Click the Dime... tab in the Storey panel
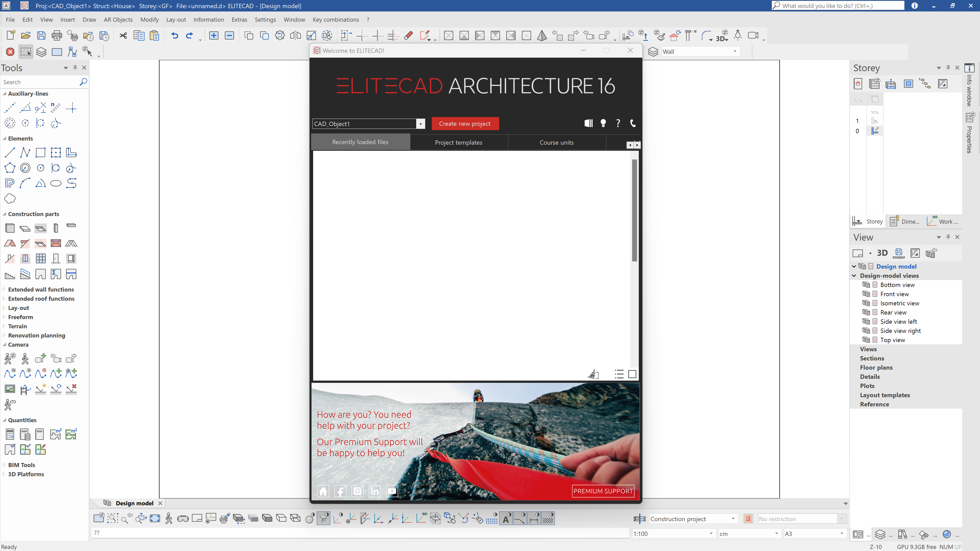980x551 pixels. point(905,221)
